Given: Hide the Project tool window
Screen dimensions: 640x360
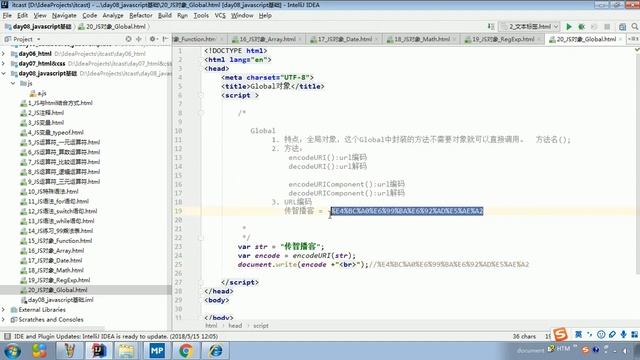Looking at the screenshot, I should (165, 39).
